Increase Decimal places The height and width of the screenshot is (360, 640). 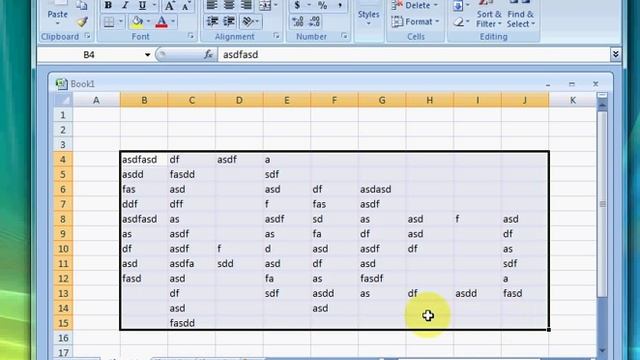[298, 22]
